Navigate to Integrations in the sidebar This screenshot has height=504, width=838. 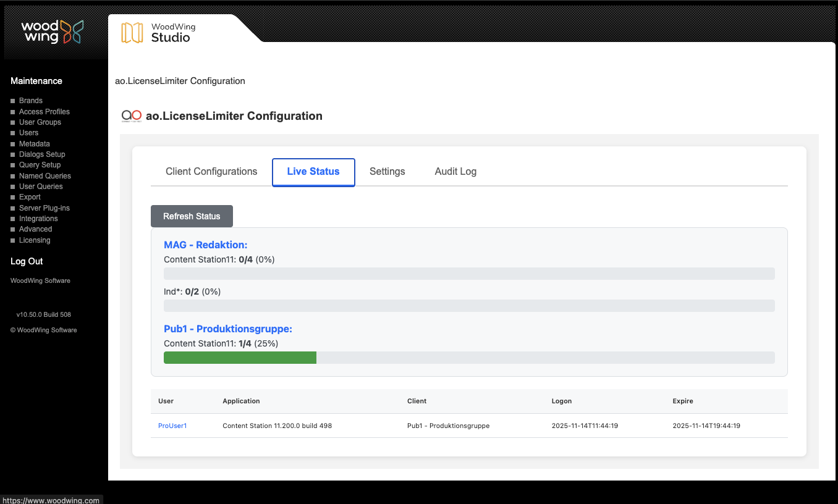tap(38, 219)
